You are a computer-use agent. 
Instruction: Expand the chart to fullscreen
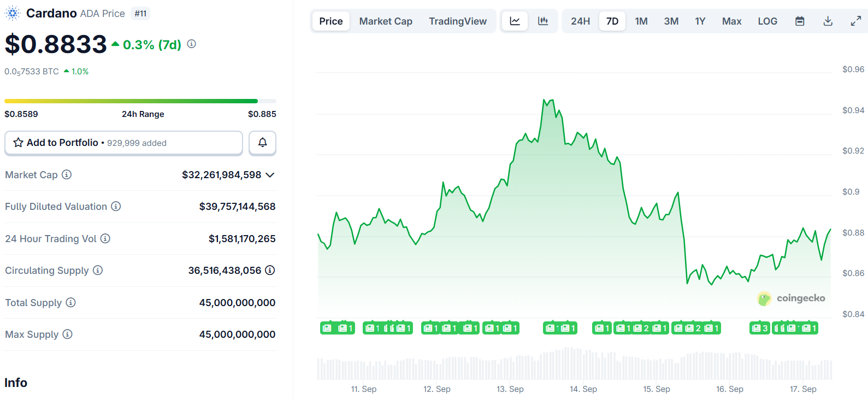click(x=856, y=21)
